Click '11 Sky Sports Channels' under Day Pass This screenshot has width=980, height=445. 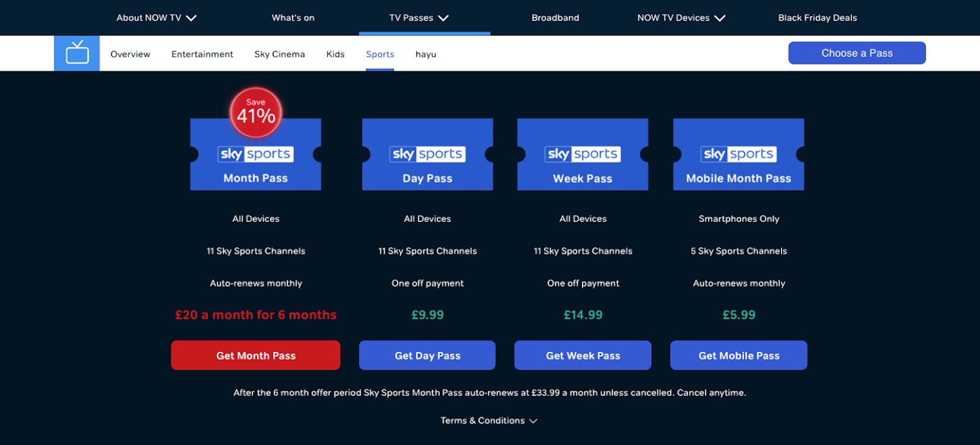pos(428,251)
